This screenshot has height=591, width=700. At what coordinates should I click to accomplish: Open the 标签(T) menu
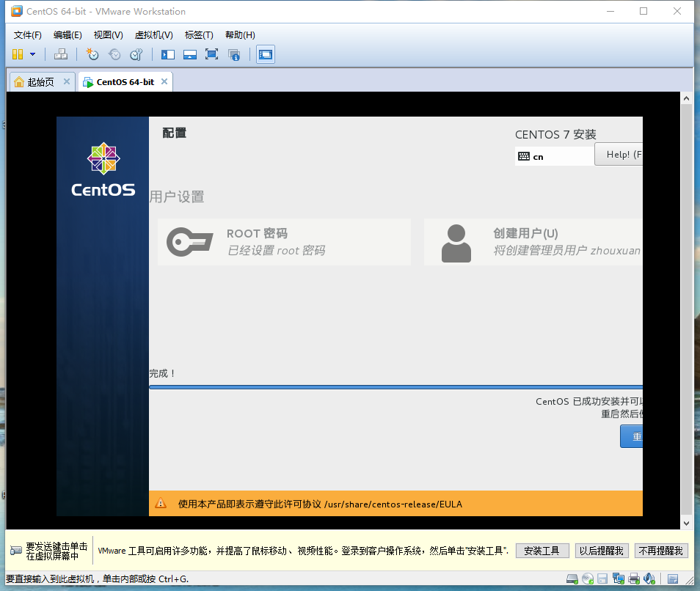coord(199,34)
